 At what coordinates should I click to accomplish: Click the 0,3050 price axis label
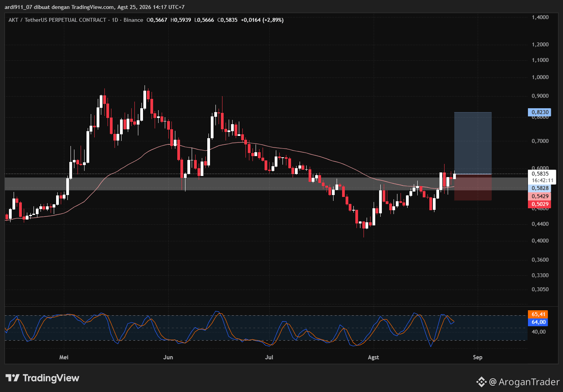pos(540,289)
